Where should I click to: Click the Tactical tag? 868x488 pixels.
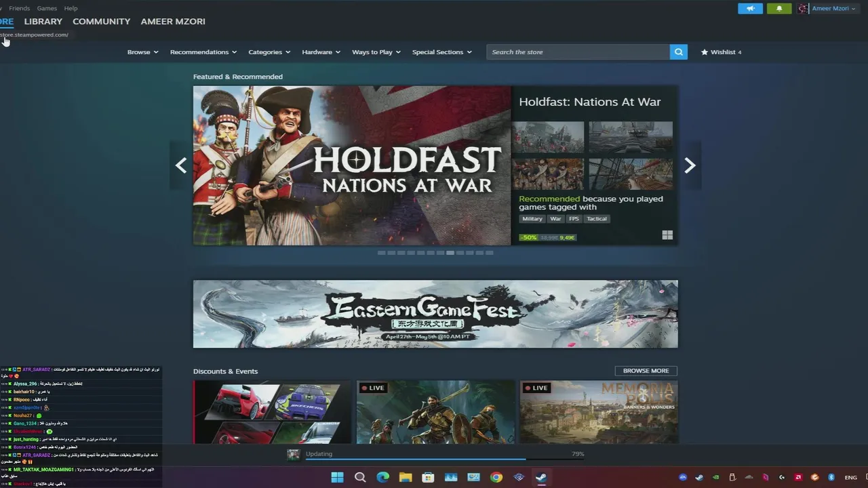coord(597,219)
